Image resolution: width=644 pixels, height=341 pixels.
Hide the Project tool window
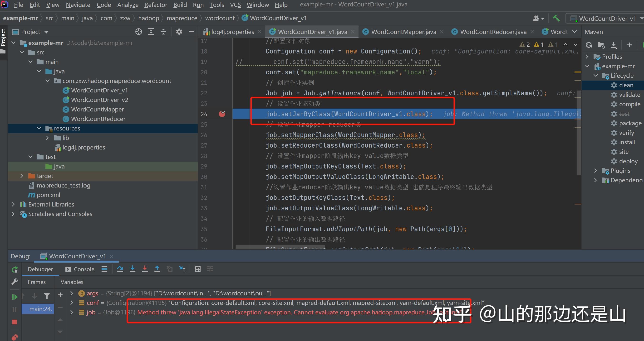pyautogui.click(x=192, y=32)
